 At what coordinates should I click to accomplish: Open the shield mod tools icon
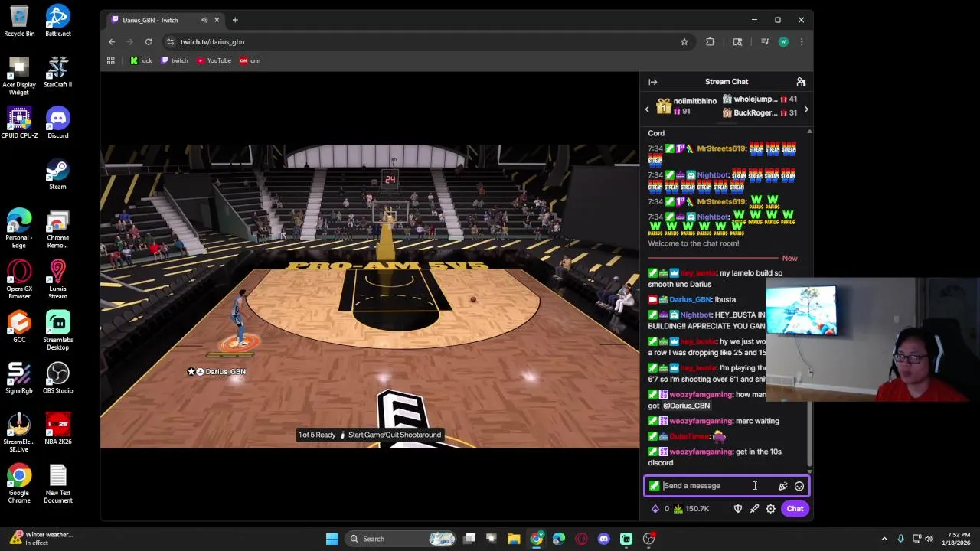point(738,509)
